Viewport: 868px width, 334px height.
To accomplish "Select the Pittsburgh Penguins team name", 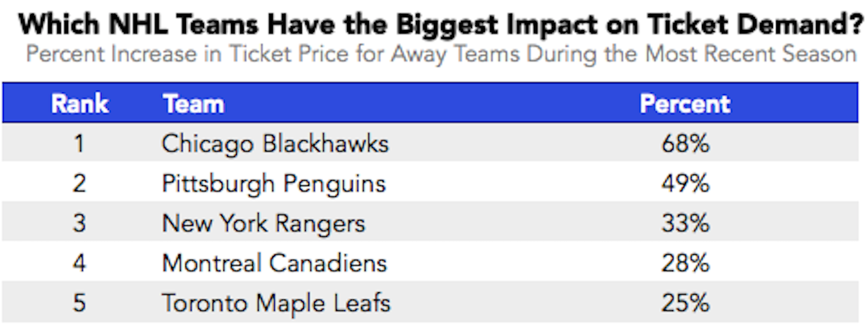I will (x=274, y=184).
